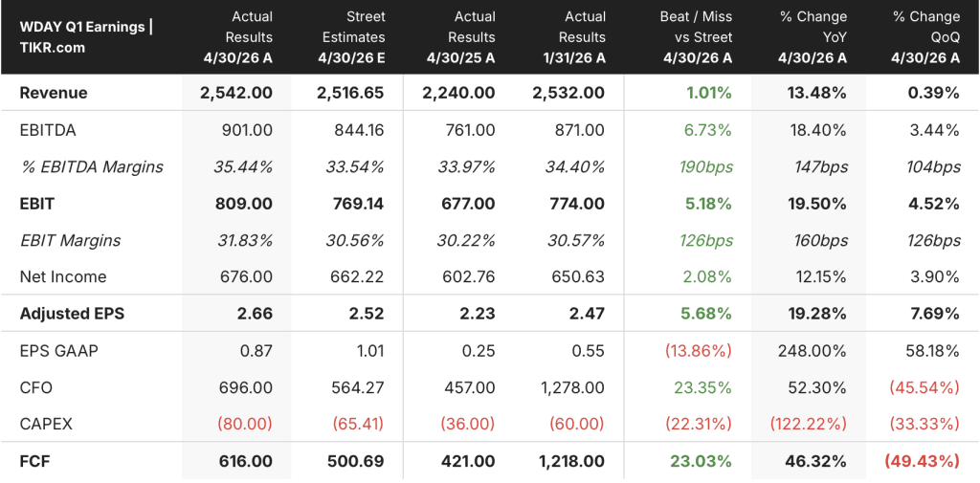Click the % EBITDA Margins row label
Viewport: 980px width, 483px height.
91,166
